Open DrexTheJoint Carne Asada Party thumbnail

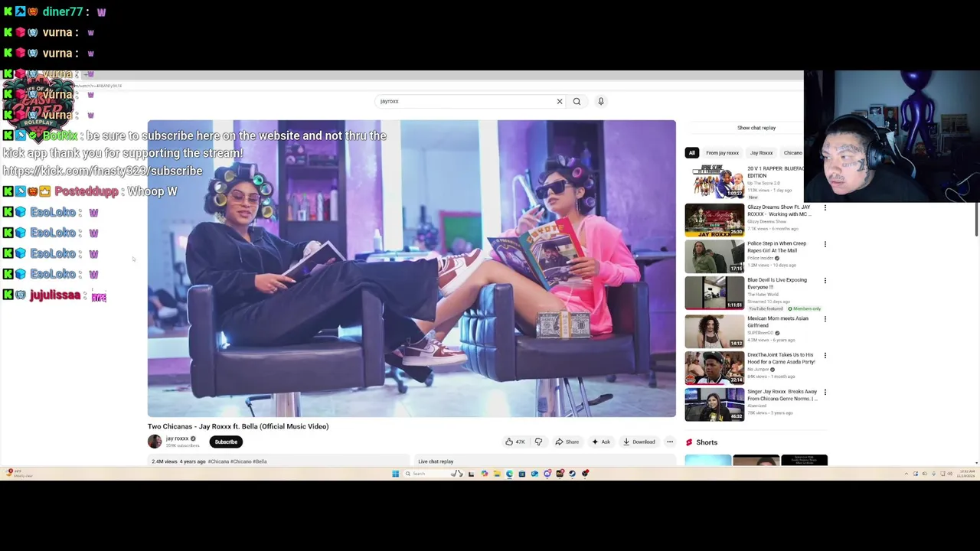(714, 367)
